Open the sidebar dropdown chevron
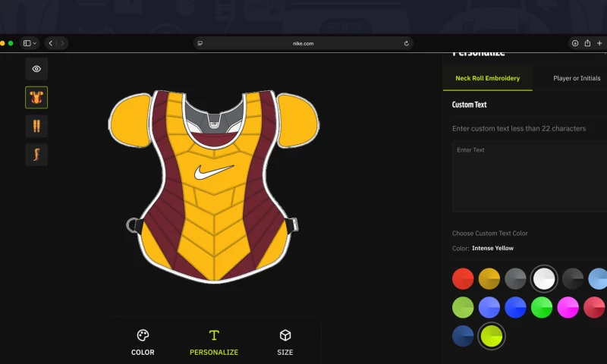 click(x=34, y=43)
